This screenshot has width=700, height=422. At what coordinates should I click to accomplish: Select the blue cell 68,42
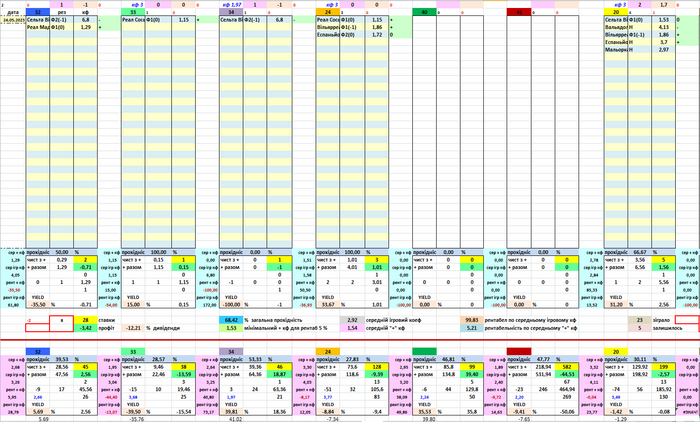[x=231, y=320]
